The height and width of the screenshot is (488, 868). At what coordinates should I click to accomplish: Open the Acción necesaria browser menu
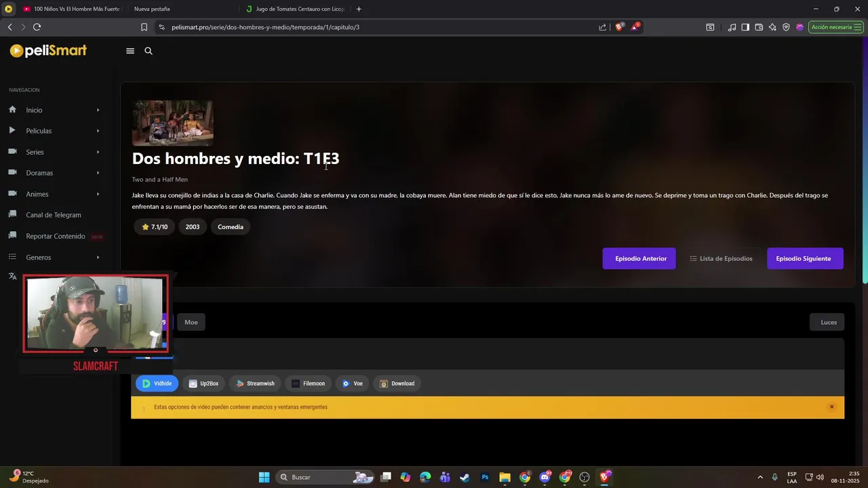(x=835, y=27)
